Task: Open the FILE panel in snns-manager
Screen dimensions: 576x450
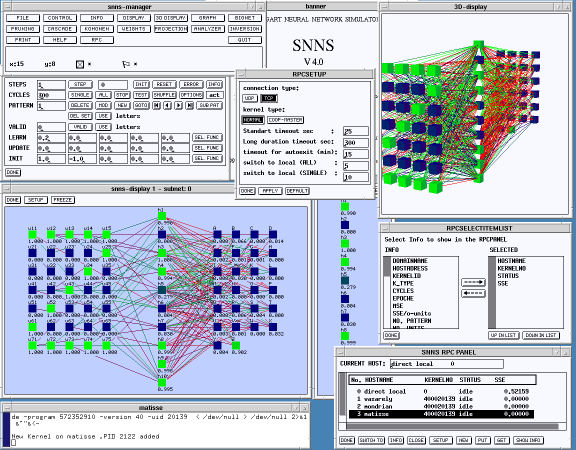Action: click(23, 18)
